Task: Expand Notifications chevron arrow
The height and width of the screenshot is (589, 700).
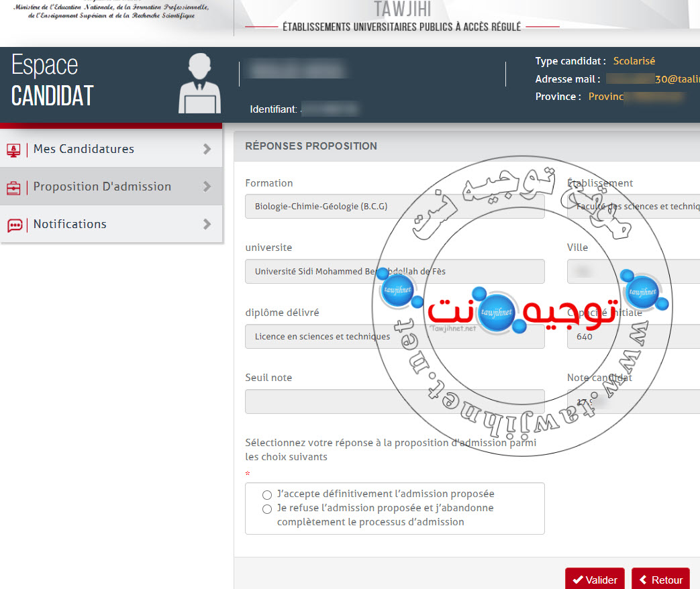Action: point(207,225)
